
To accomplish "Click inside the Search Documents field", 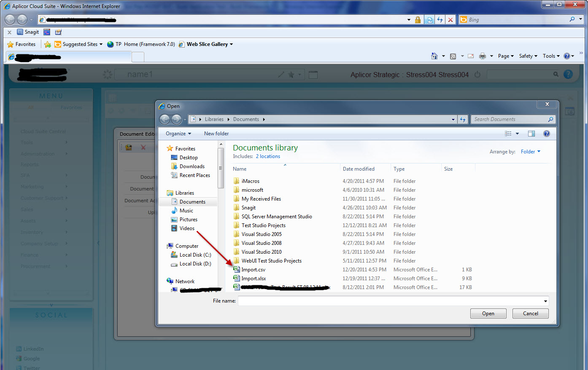I will point(510,120).
